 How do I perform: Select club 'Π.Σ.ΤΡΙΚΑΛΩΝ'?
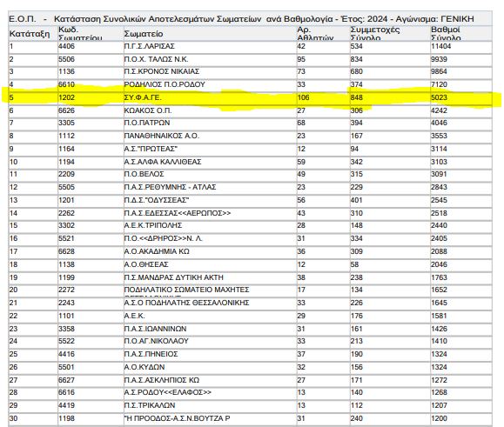coord(150,406)
